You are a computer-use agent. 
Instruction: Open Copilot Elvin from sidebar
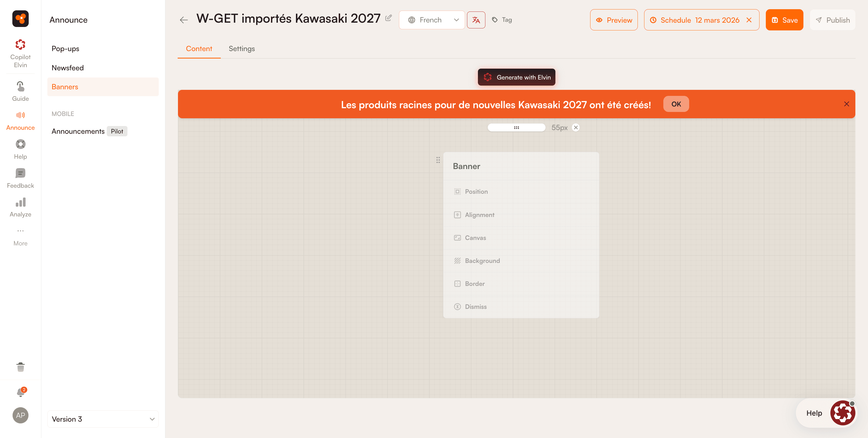tap(20, 53)
